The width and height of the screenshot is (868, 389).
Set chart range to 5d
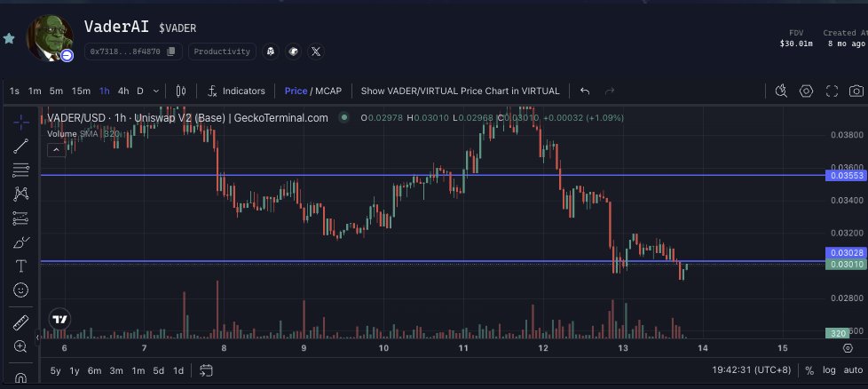(158, 370)
